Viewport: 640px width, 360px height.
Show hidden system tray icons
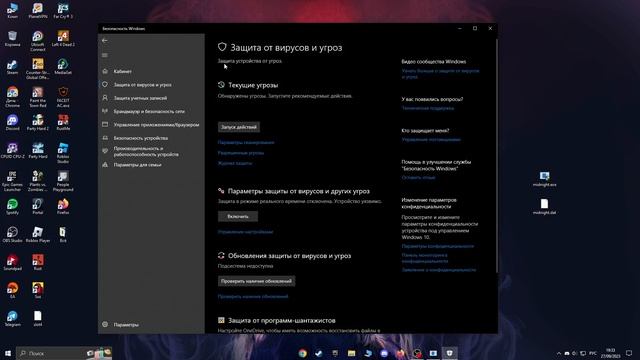[x=558, y=353]
